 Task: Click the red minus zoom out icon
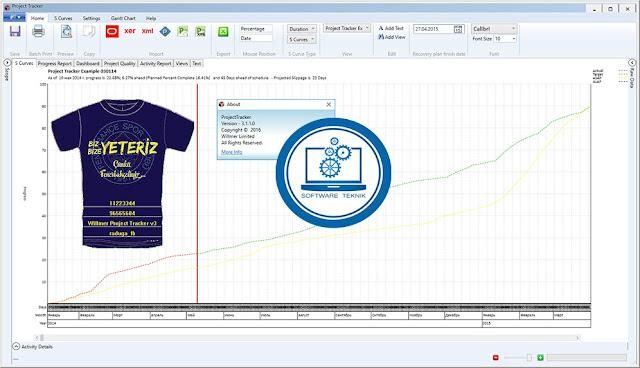click(x=496, y=357)
